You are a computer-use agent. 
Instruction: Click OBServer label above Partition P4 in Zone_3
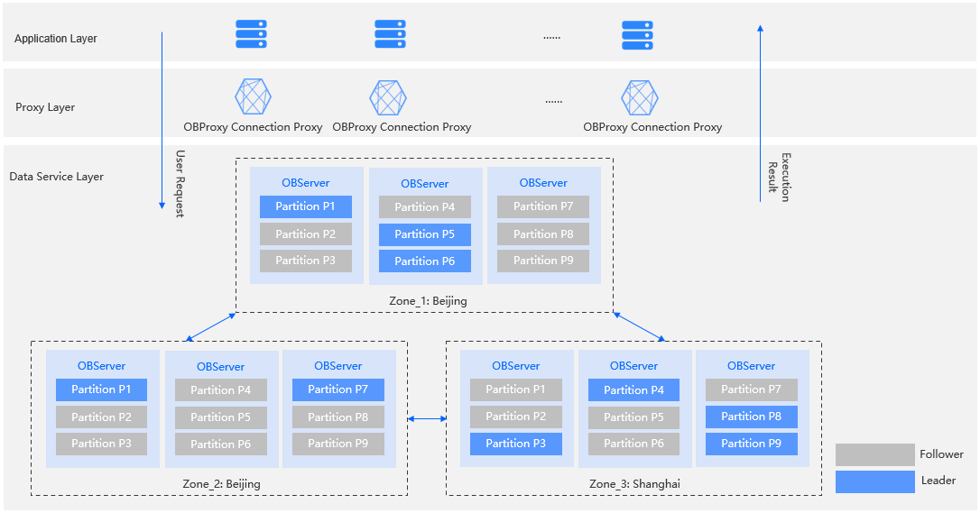[633, 366]
